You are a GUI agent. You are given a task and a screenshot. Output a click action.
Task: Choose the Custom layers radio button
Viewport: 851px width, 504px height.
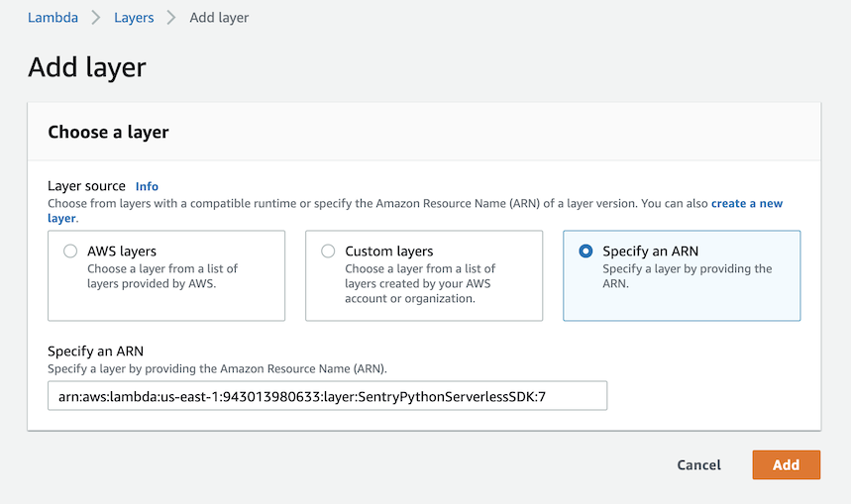click(328, 252)
